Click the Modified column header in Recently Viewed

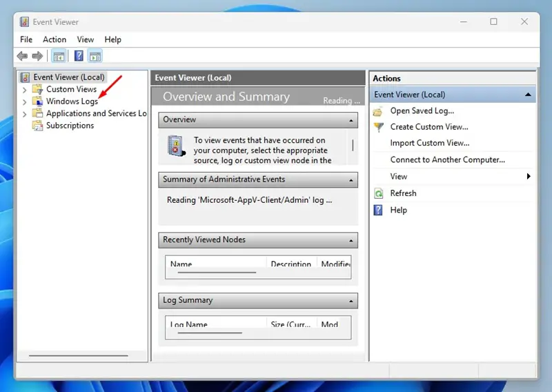click(x=334, y=263)
